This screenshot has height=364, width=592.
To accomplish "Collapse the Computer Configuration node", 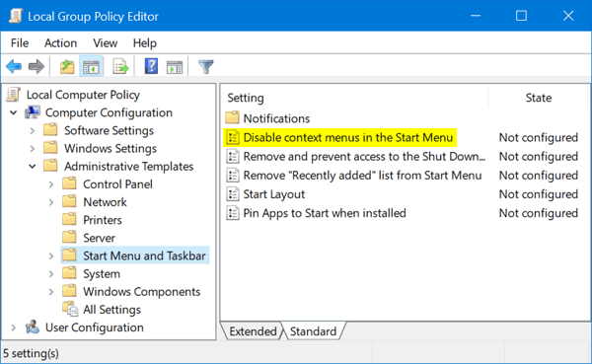I will coord(14,112).
